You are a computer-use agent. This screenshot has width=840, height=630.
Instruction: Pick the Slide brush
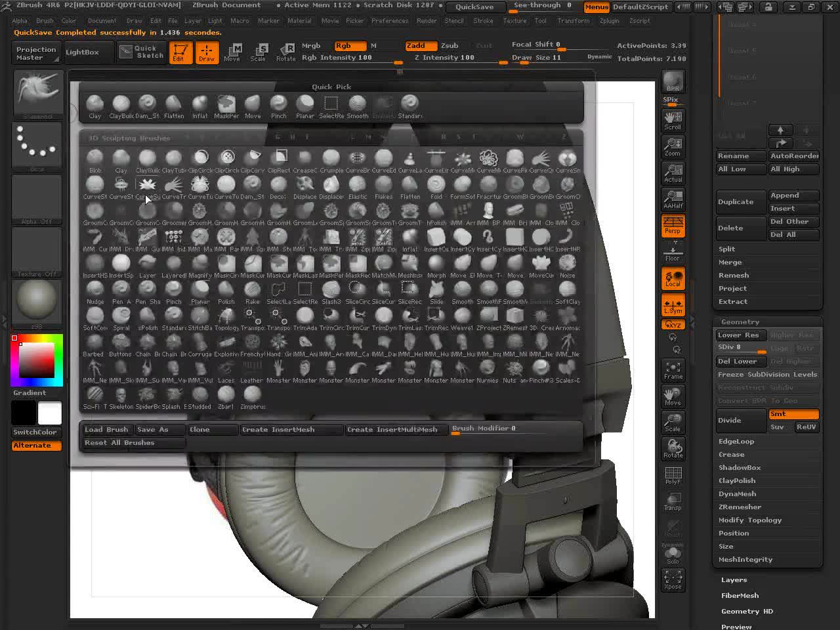point(436,293)
